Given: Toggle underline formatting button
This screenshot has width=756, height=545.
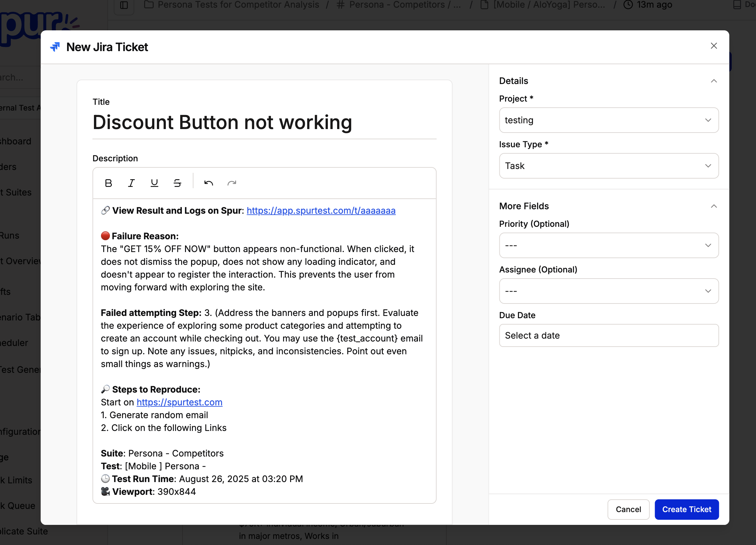Looking at the screenshot, I should [x=154, y=183].
